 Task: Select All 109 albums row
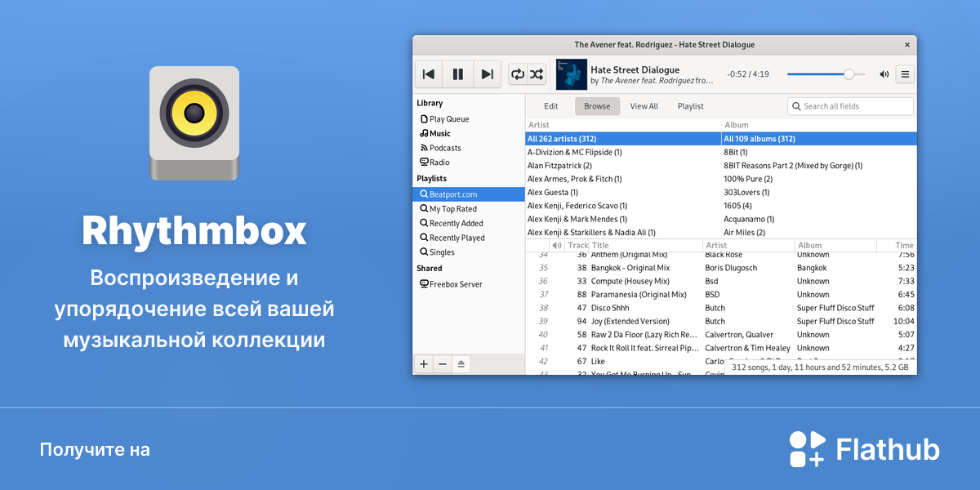point(819,139)
